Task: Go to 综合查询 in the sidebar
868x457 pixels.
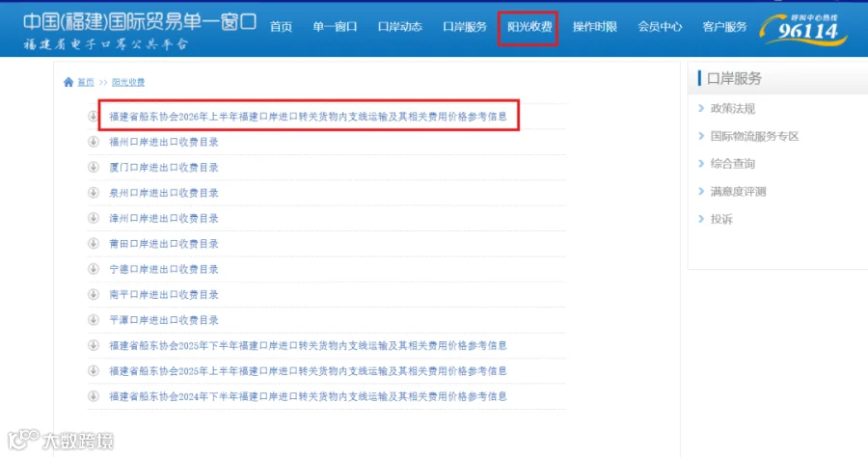Action: point(732,164)
